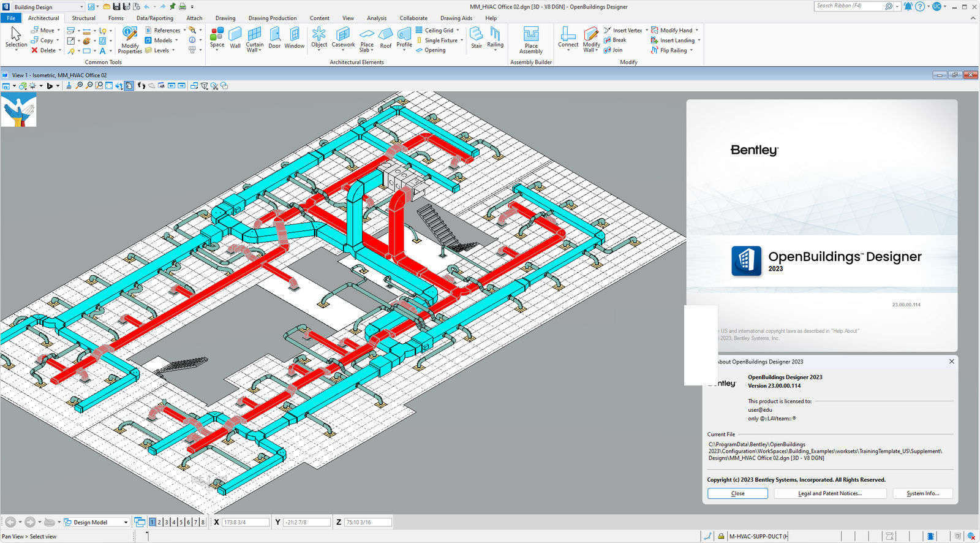Close About dialog using X button
Screen dimensions: 980x543
[x=951, y=362]
